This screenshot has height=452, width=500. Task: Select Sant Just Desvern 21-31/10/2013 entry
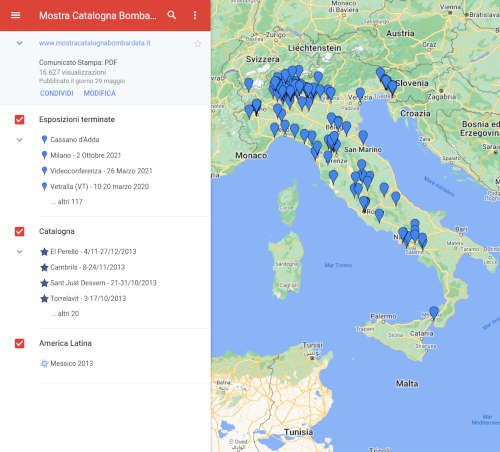(x=103, y=283)
